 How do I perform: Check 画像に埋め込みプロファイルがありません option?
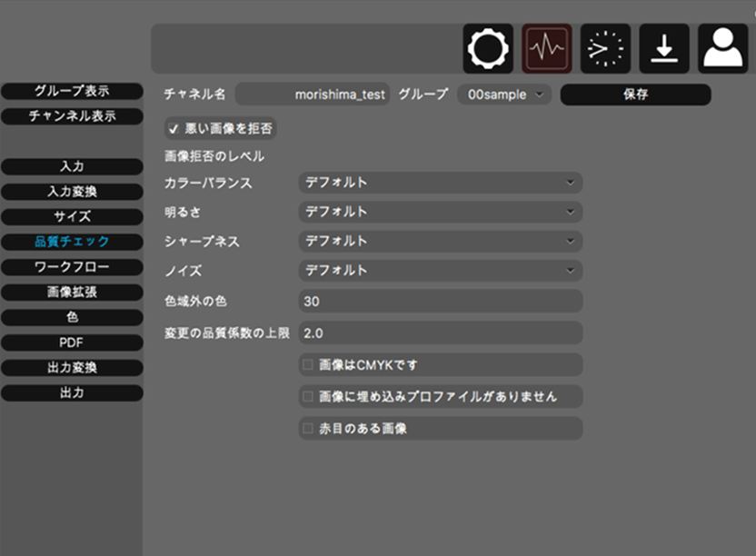click(x=307, y=396)
